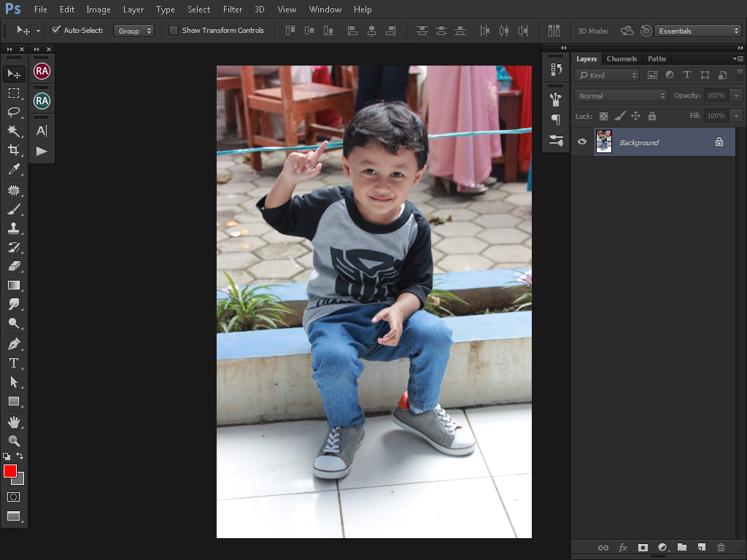Select the Crop tool

click(13, 149)
